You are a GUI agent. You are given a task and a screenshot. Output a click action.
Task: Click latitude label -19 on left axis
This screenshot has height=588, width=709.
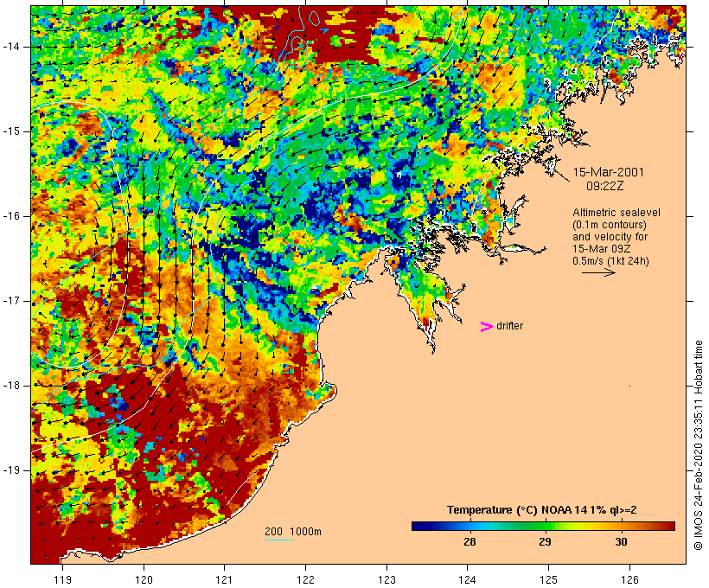click(11, 470)
